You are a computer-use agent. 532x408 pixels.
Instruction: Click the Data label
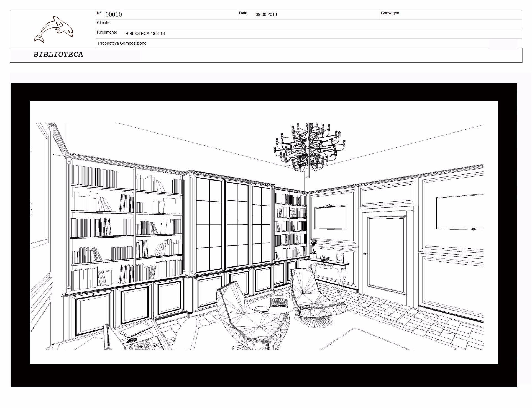coord(243,13)
